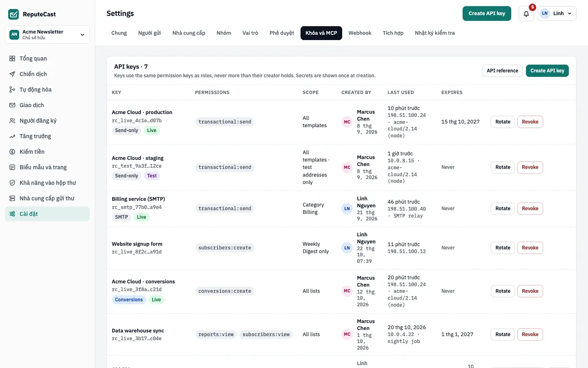Click the ReputeCast logo icon
Viewport: 588px width, 368px height.
tap(13, 14)
